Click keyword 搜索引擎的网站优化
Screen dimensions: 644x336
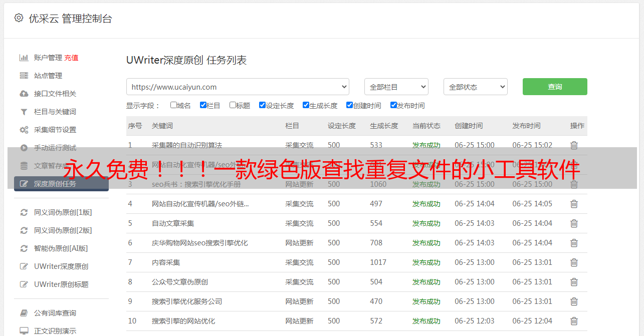pos(183,321)
